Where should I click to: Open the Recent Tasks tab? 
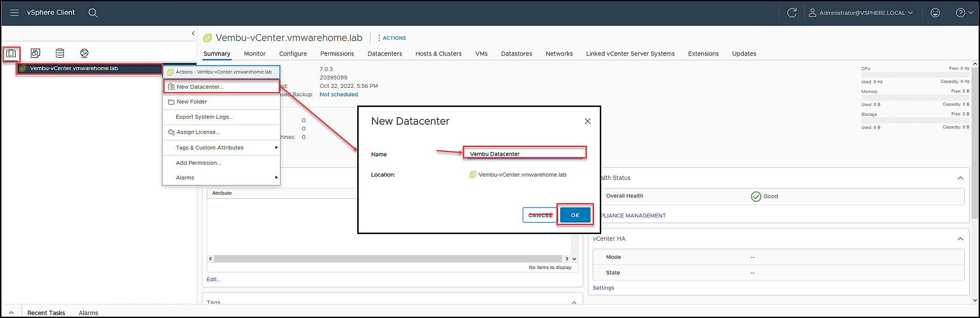pyautogui.click(x=46, y=313)
